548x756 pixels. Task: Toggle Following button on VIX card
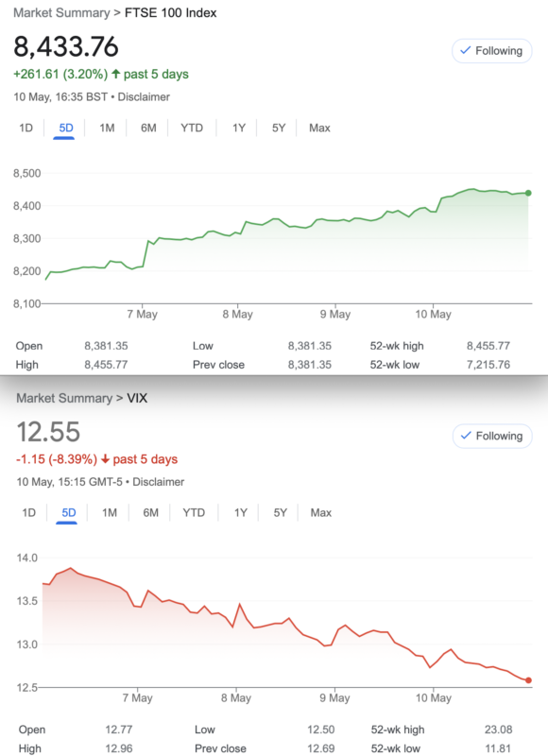pos(492,436)
